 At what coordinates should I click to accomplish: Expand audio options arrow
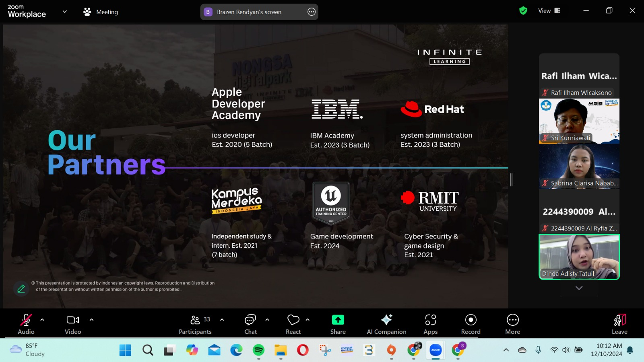[x=42, y=320]
